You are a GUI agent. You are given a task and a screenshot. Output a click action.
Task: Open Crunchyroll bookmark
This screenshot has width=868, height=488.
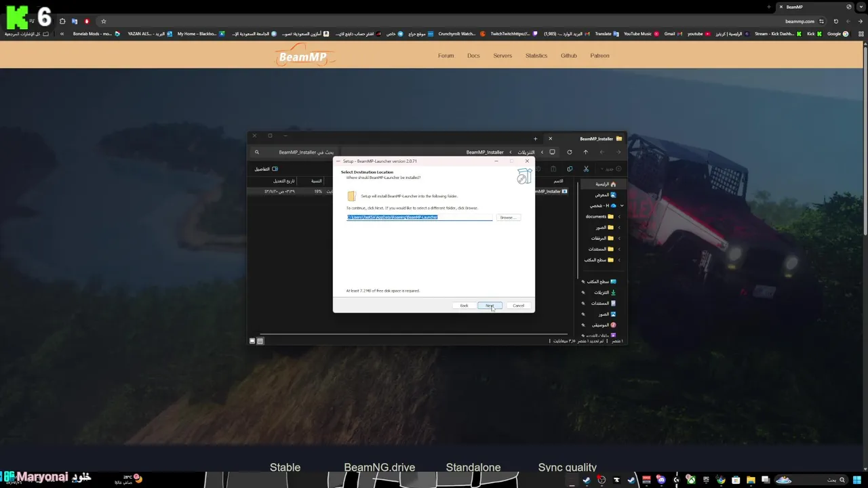pyautogui.click(x=462, y=34)
